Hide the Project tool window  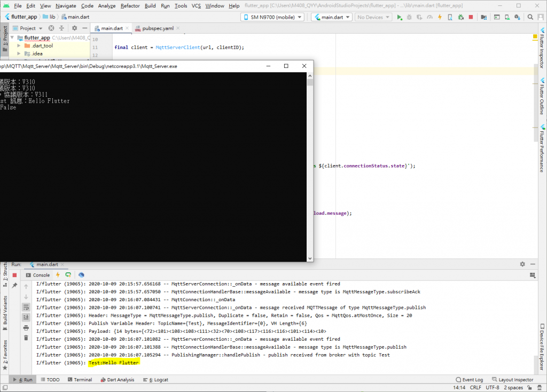pyautogui.click(x=85, y=28)
